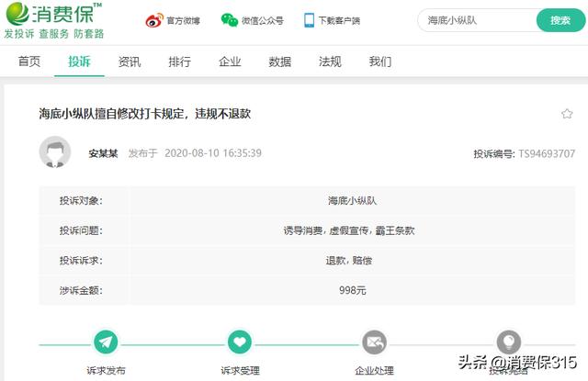Open the 首页 tab

(x=29, y=62)
